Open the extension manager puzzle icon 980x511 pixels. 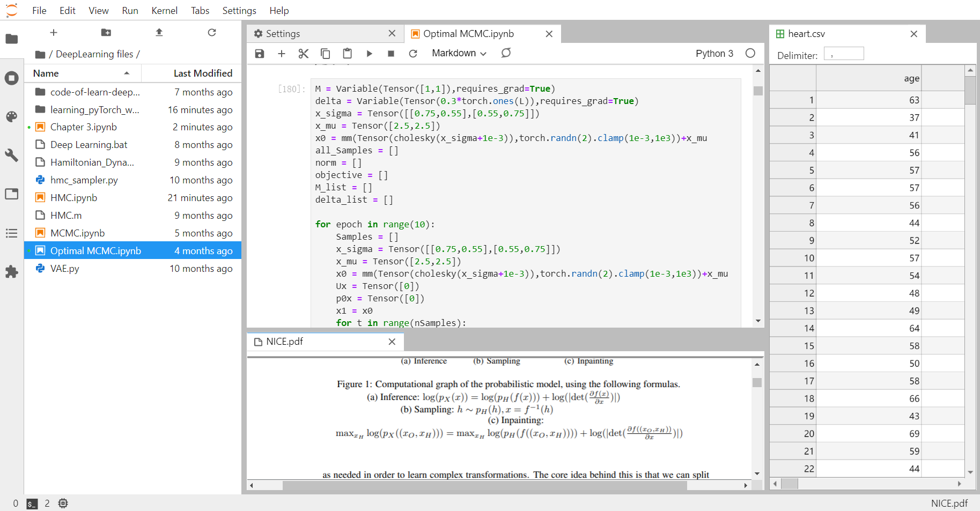tap(12, 272)
